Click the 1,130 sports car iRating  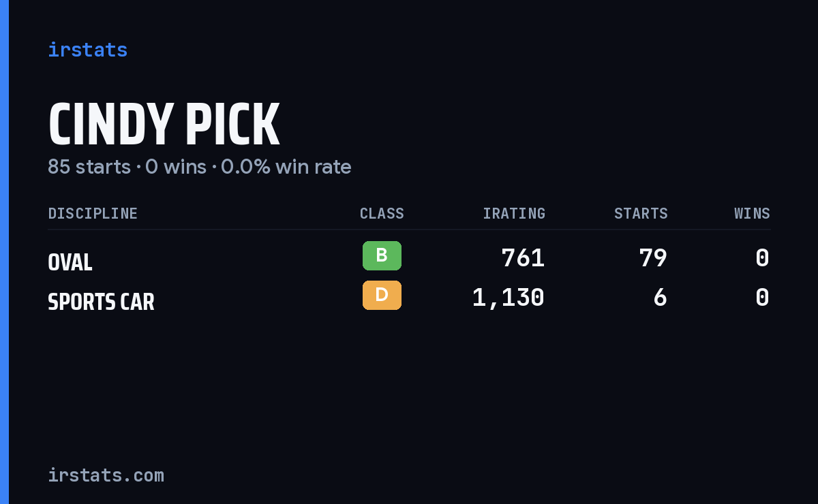tap(509, 298)
